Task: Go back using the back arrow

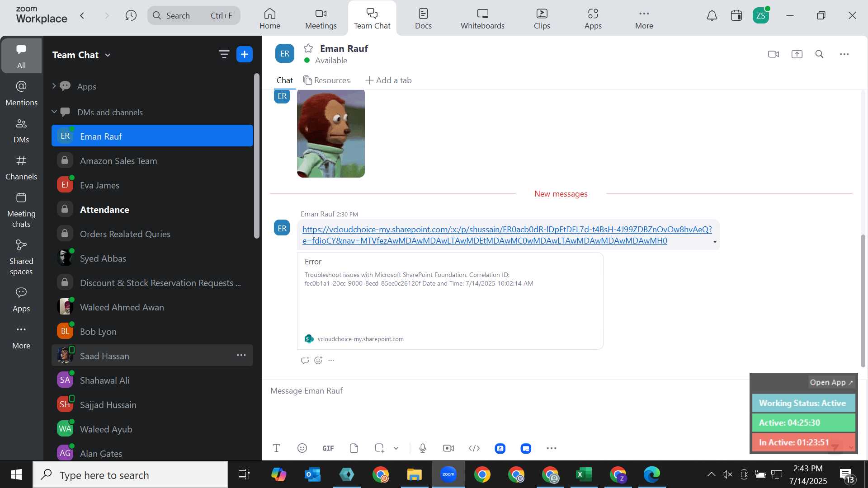Action: 82,16
